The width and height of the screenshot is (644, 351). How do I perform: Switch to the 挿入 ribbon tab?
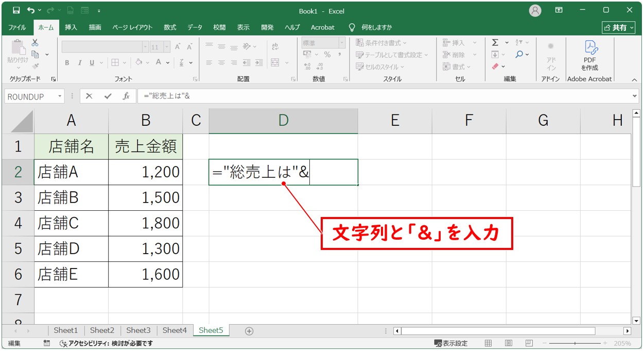click(x=71, y=27)
